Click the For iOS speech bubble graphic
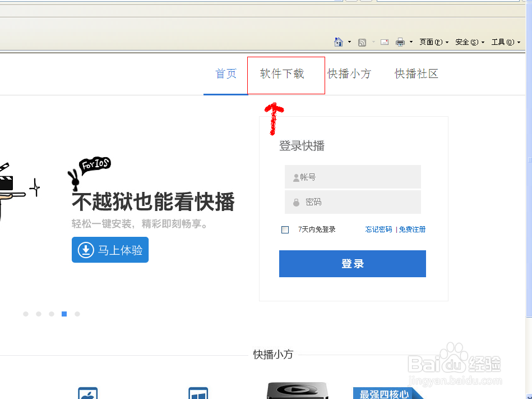The width and height of the screenshot is (532, 399). pyautogui.click(x=95, y=166)
